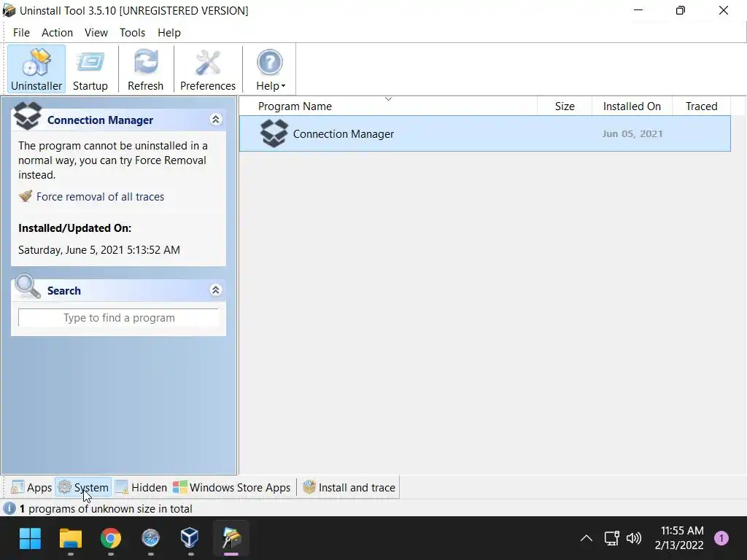Open the VirtualBox taskbar icon
747x560 pixels.
click(190, 539)
